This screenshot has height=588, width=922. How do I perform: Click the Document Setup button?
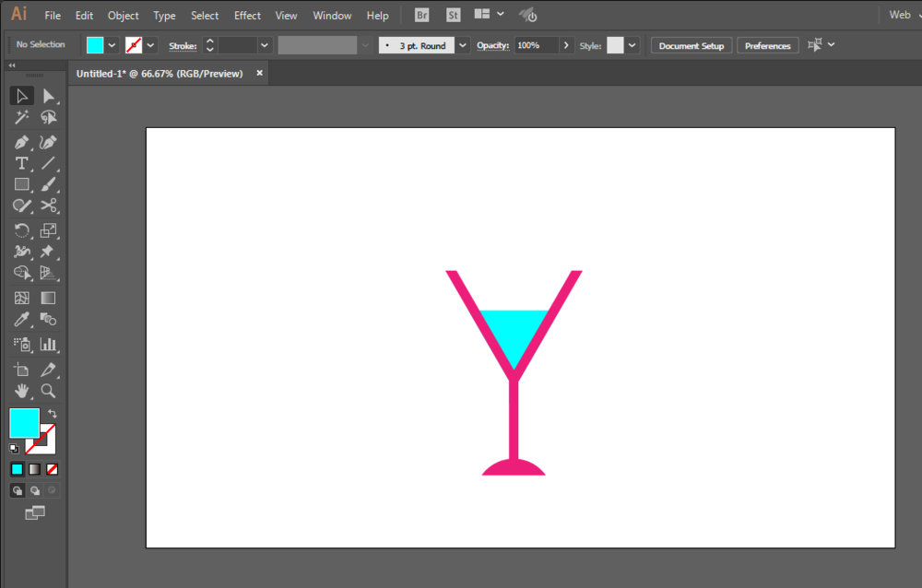691,45
